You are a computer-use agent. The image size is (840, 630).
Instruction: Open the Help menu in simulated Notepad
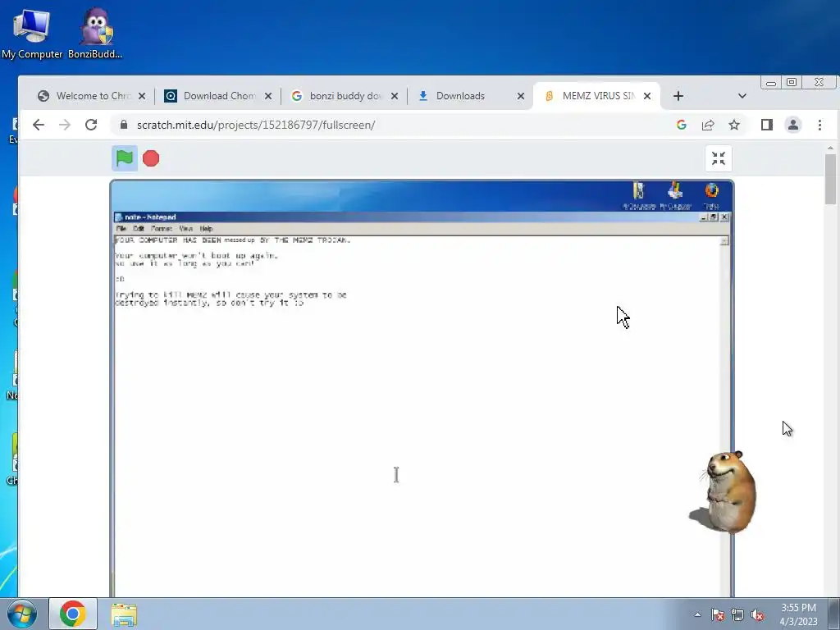tap(206, 229)
